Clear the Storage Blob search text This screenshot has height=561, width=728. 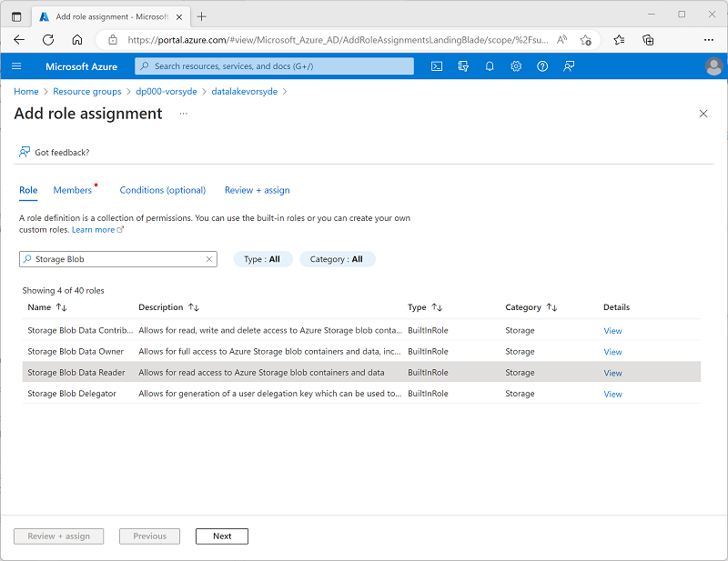[x=209, y=259]
